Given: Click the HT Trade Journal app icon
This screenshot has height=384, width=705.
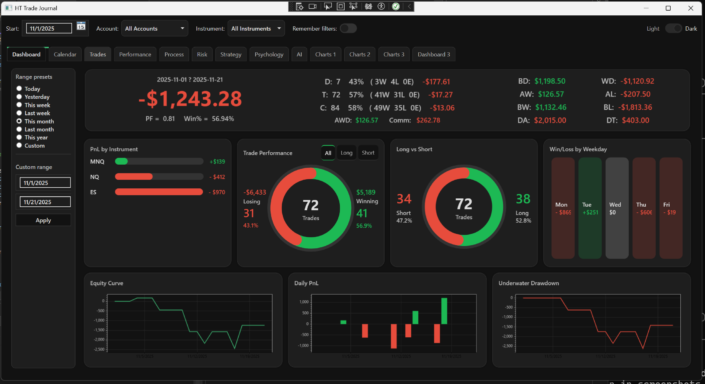Looking at the screenshot, I should [x=8, y=8].
